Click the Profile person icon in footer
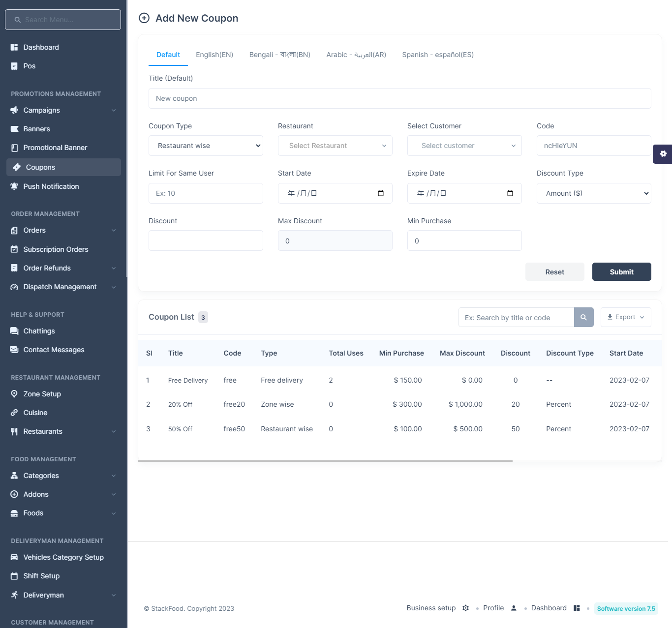Screen dimensions: 672x628 tap(514, 608)
